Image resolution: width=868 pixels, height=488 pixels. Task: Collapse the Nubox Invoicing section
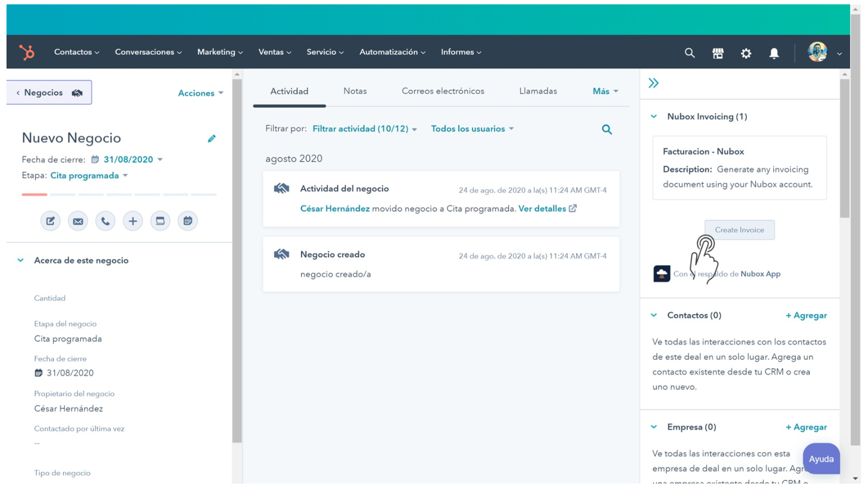(x=653, y=116)
